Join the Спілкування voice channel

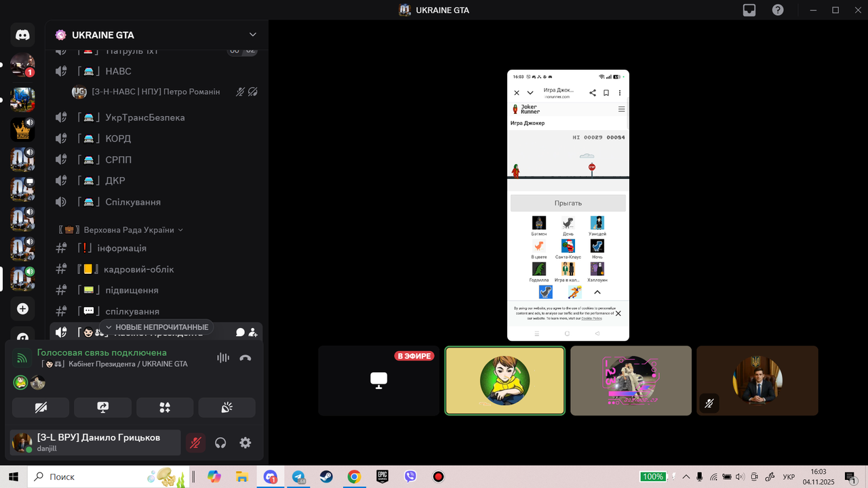pyautogui.click(x=156, y=202)
